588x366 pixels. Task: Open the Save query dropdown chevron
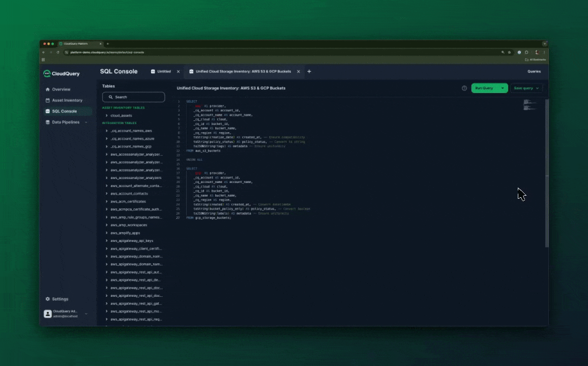537,88
